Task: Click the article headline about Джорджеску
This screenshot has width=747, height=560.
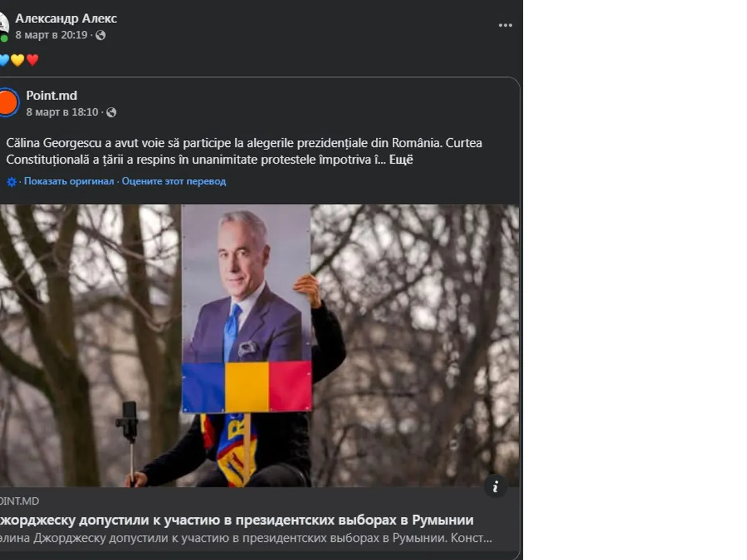Action: point(237,520)
